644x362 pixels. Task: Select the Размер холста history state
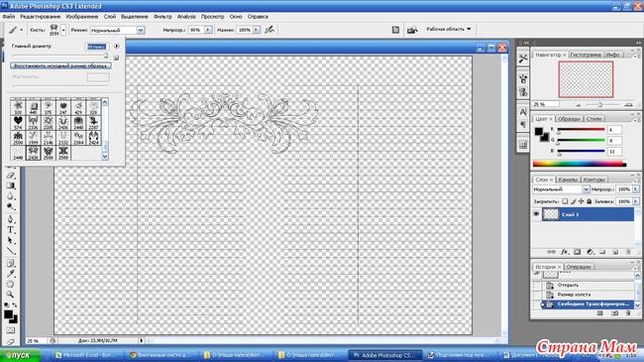[x=574, y=295]
